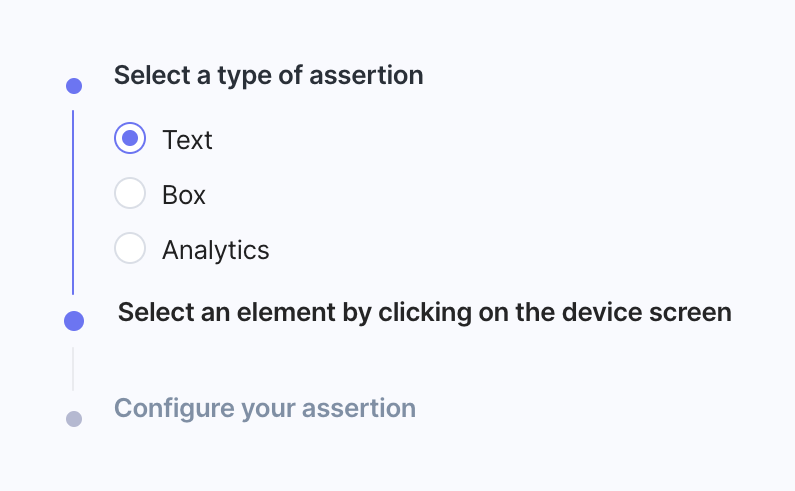
Task: Click the "Text" option label
Action: [187, 139]
